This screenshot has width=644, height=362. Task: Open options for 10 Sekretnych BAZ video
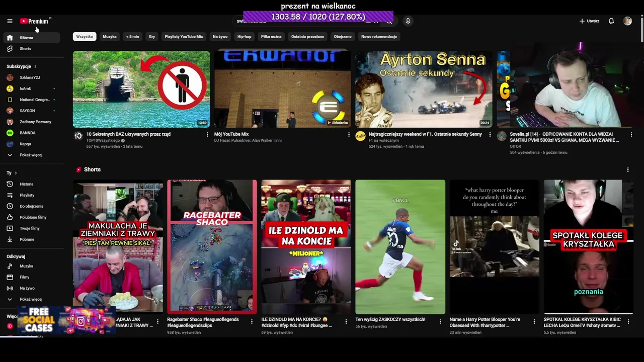tap(207, 135)
